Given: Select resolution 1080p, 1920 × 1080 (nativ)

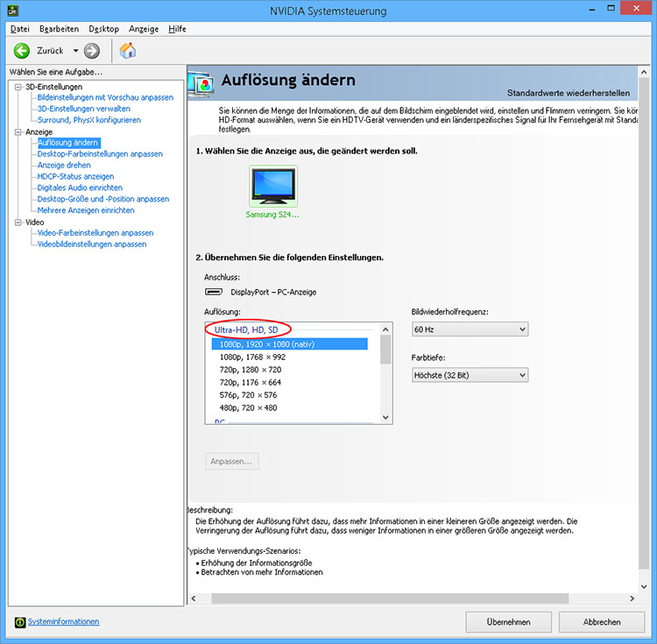Looking at the screenshot, I should point(290,344).
